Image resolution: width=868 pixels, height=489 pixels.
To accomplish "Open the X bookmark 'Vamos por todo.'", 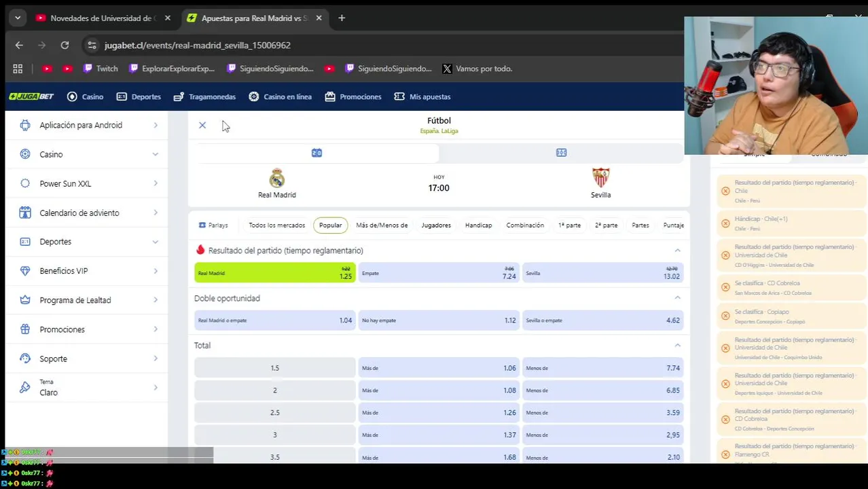I will point(477,69).
